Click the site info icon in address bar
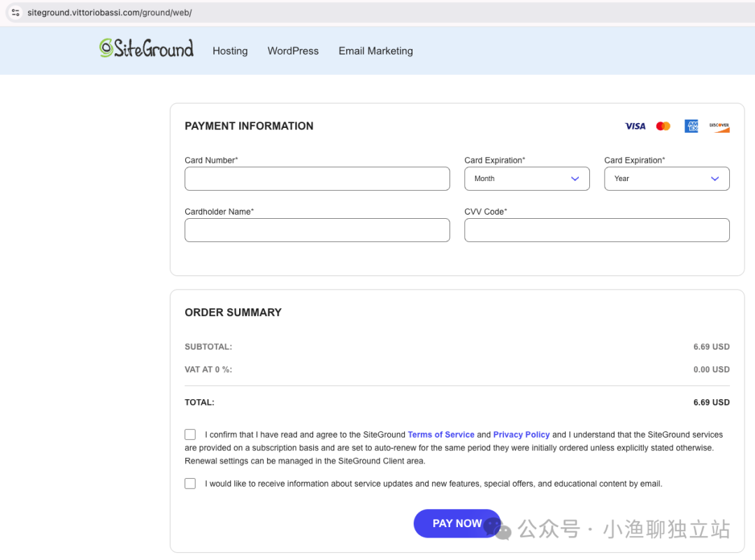Image resolution: width=755 pixels, height=560 pixels. (15, 13)
